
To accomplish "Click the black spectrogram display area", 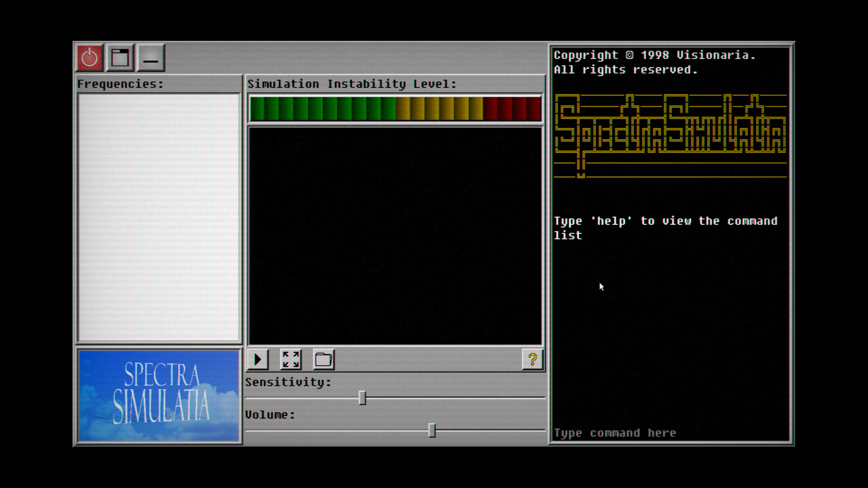I will click(394, 235).
